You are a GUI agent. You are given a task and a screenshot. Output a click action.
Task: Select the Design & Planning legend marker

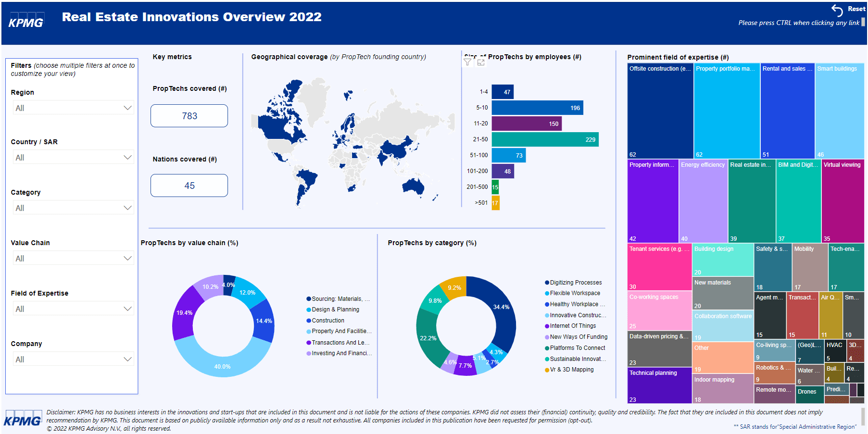tap(309, 310)
